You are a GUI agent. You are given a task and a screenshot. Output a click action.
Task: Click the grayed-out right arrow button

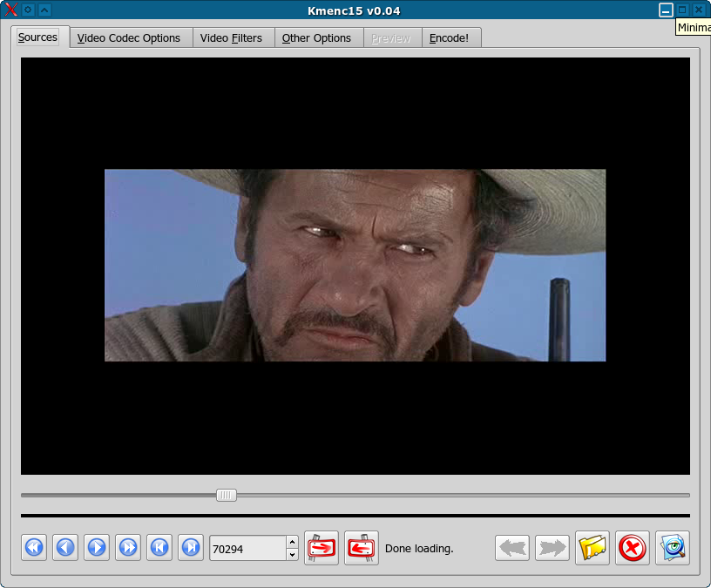click(x=552, y=548)
